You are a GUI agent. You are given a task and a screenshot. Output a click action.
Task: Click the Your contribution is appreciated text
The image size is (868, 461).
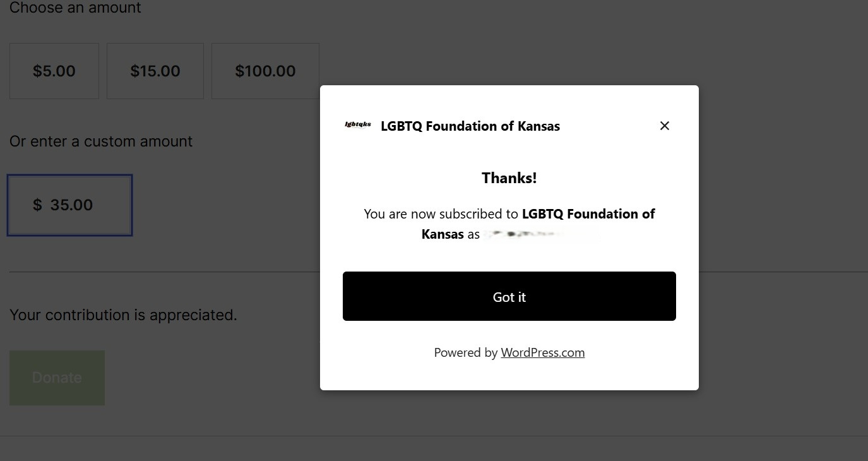coord(123,314)
